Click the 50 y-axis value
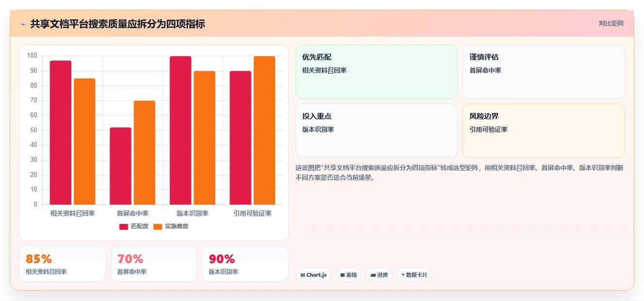 point(34,130)
